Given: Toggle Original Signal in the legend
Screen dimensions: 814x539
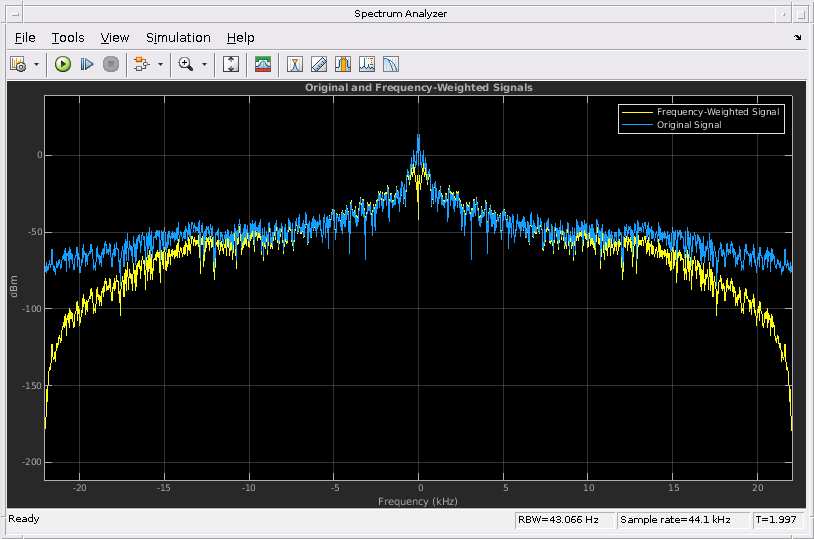Looking at the screenshot, I should click(x=689, y=125).
